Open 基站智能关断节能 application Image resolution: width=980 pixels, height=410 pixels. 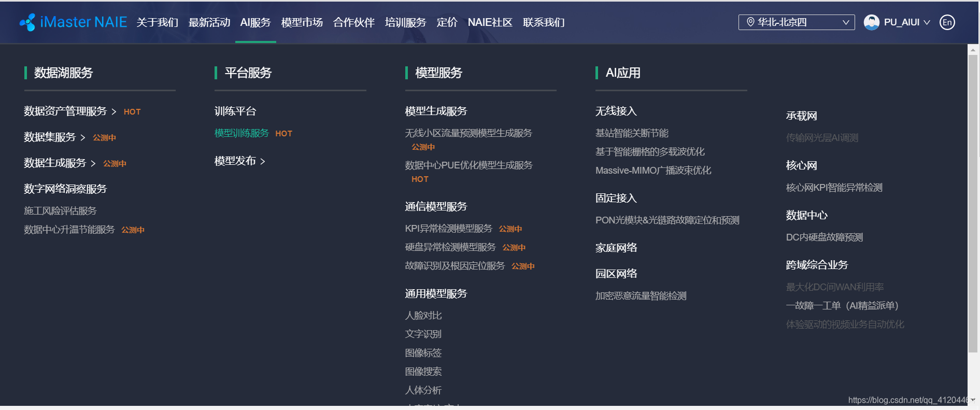pos(632,133)
